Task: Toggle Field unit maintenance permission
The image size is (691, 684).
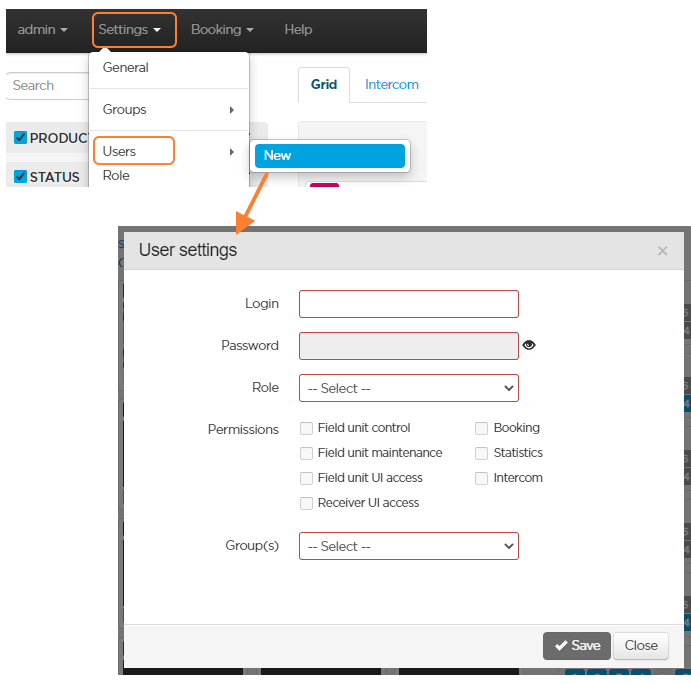Action: tap(307, 453)
